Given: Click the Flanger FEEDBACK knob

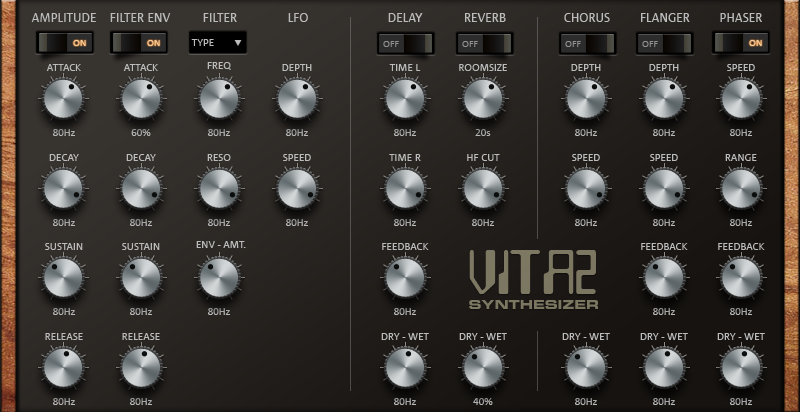Looking at the screenshot, I should point(664,277).
